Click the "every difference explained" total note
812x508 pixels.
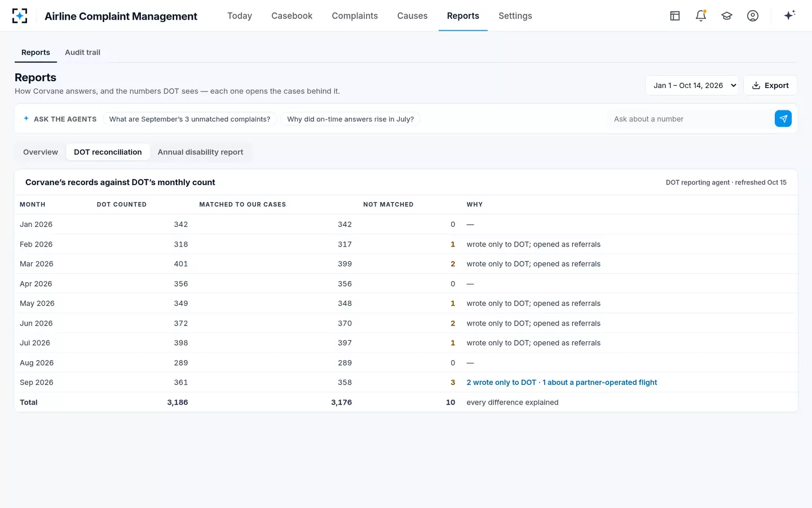click(513, 402)
